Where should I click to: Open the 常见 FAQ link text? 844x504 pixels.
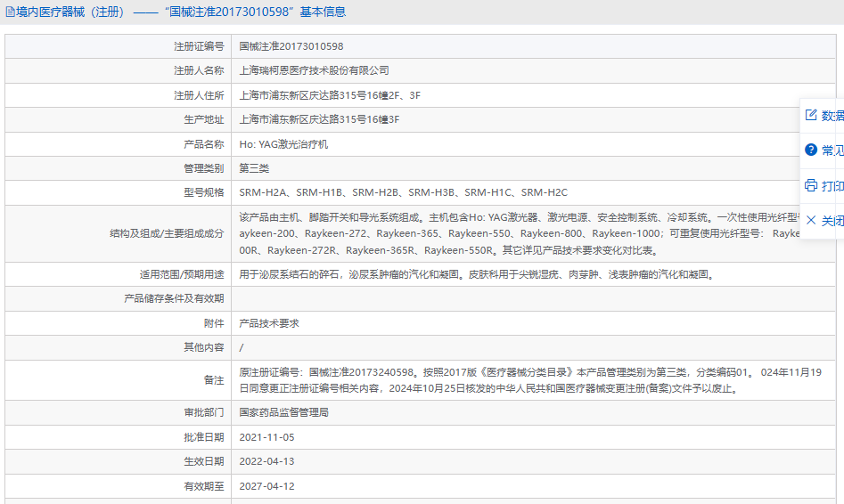tap(832, 150)
